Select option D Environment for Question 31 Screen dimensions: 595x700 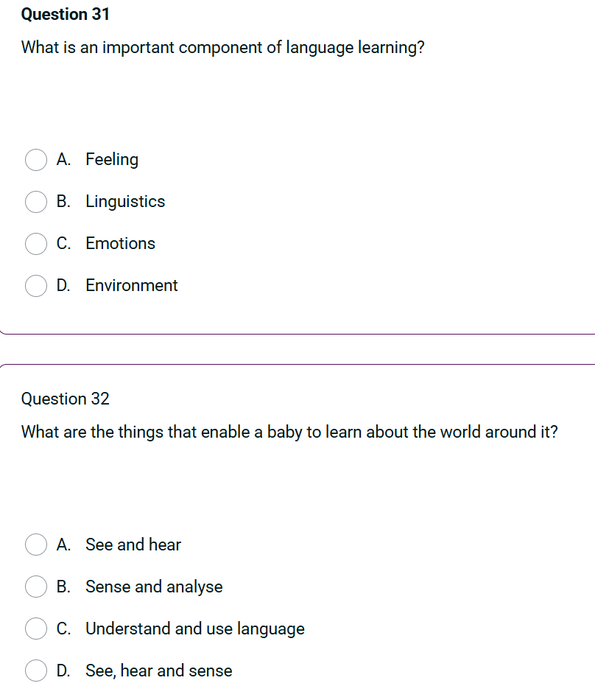35,286
